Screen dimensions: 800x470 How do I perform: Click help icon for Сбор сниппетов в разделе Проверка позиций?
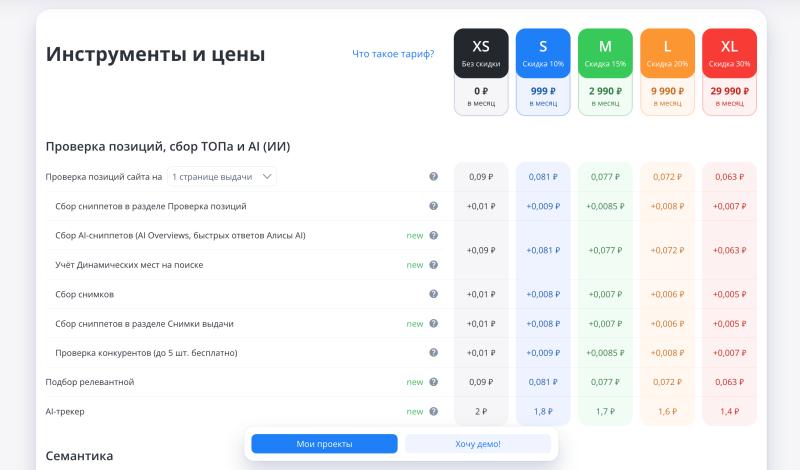point(433,206)
